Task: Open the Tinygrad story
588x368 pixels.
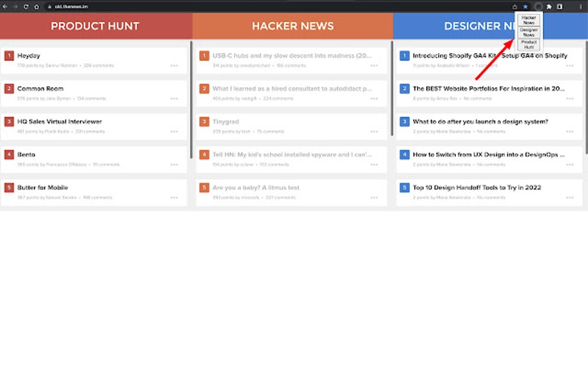Action: click(226, 122)
